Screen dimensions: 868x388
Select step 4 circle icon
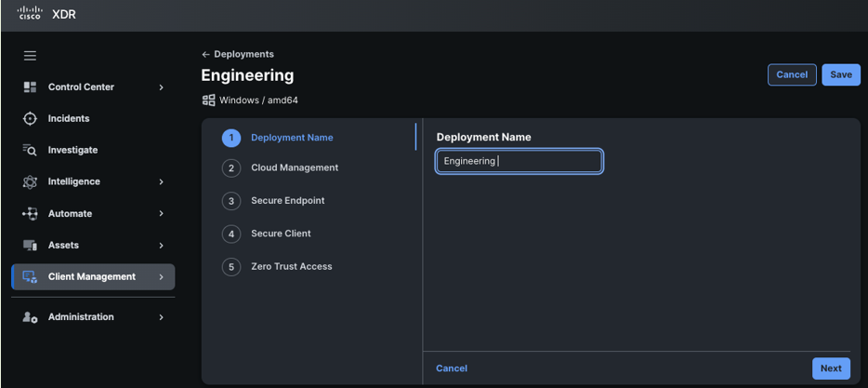pos(231,234)
